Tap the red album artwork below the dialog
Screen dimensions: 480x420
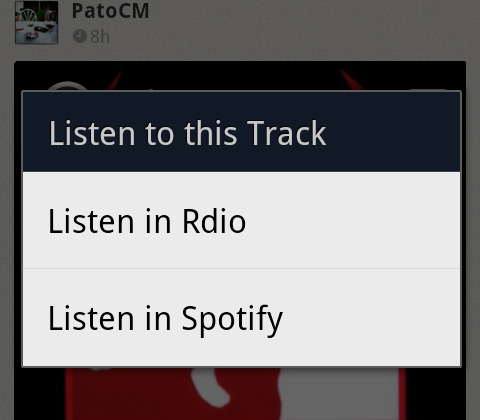(x=235, y=393)
